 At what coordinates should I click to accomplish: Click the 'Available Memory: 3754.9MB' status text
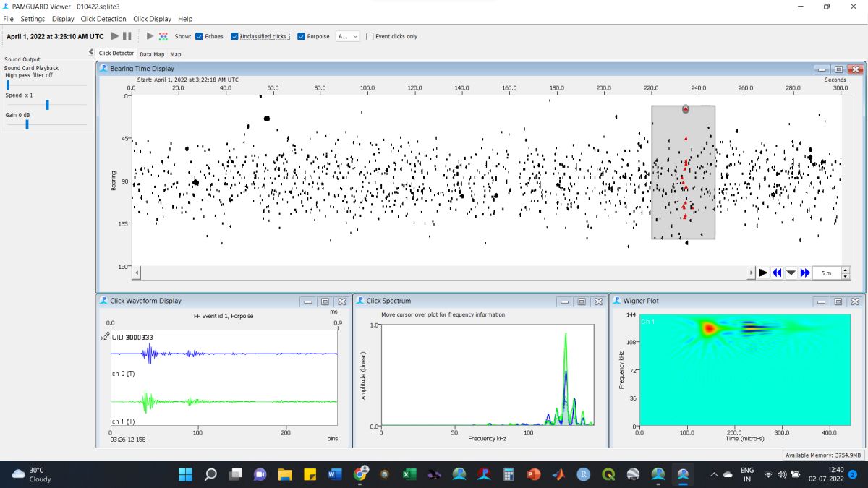coord(824,455)
